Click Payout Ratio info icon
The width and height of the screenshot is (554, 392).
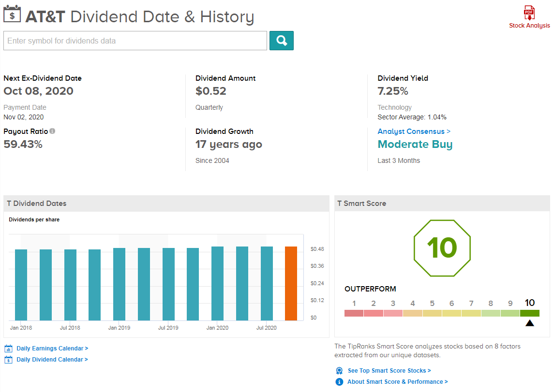[52, 131]
